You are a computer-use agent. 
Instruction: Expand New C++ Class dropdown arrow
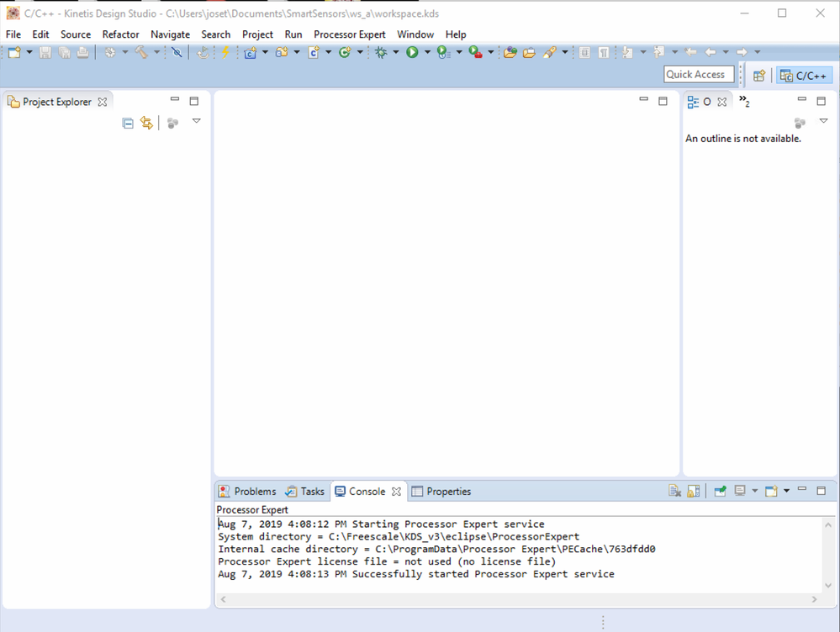click(x=360, y=52)
